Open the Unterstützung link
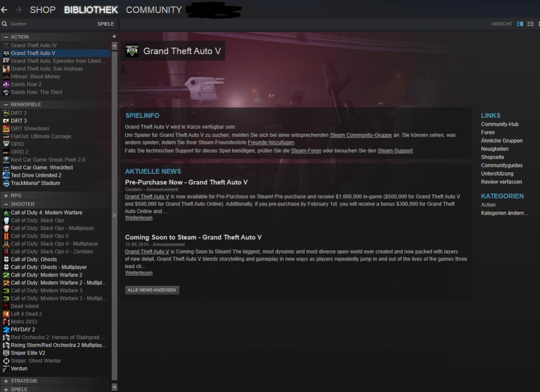Image resolution: width=540 pixels, height=392 pixels. pos(497,174)
